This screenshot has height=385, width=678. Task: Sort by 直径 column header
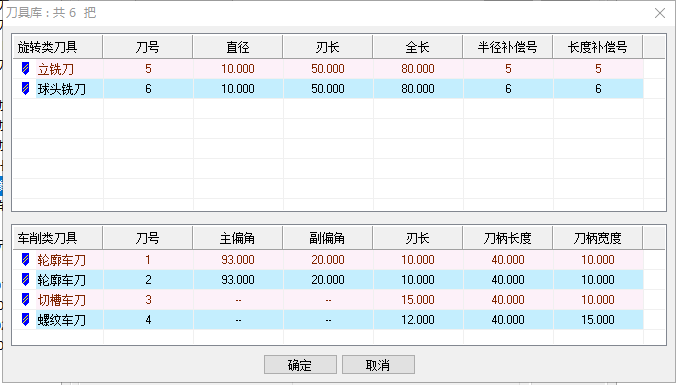(237, 47)
